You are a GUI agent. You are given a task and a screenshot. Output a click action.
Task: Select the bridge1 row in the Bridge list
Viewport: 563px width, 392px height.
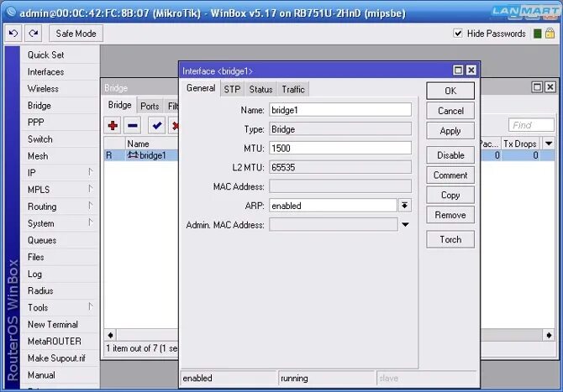click(141, 155)
